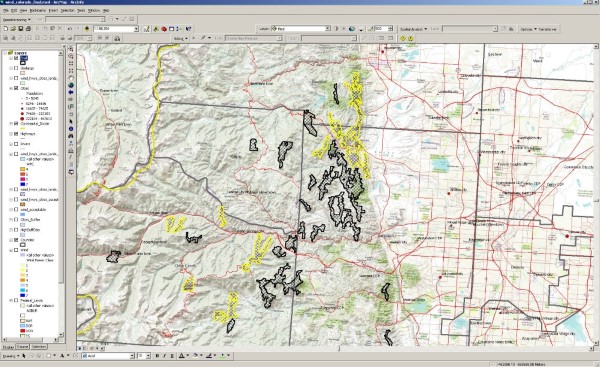Click the Save document icon

(x=21, y=29)
